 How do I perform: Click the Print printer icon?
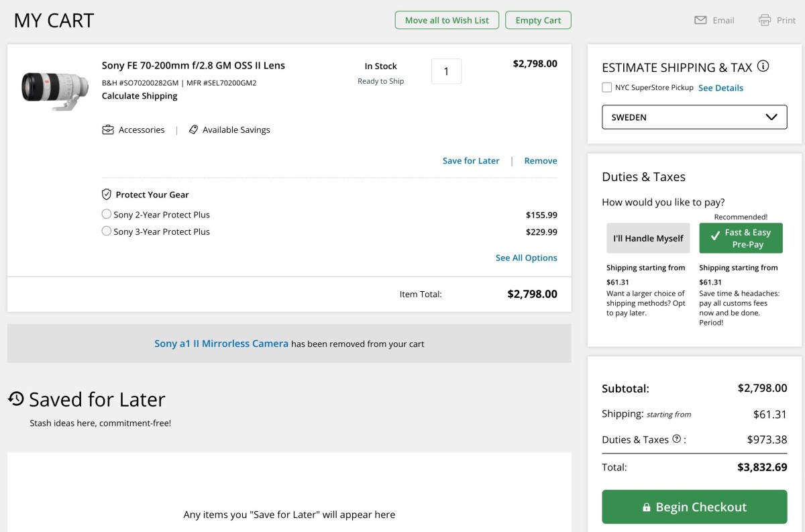(x=765, y=20)
